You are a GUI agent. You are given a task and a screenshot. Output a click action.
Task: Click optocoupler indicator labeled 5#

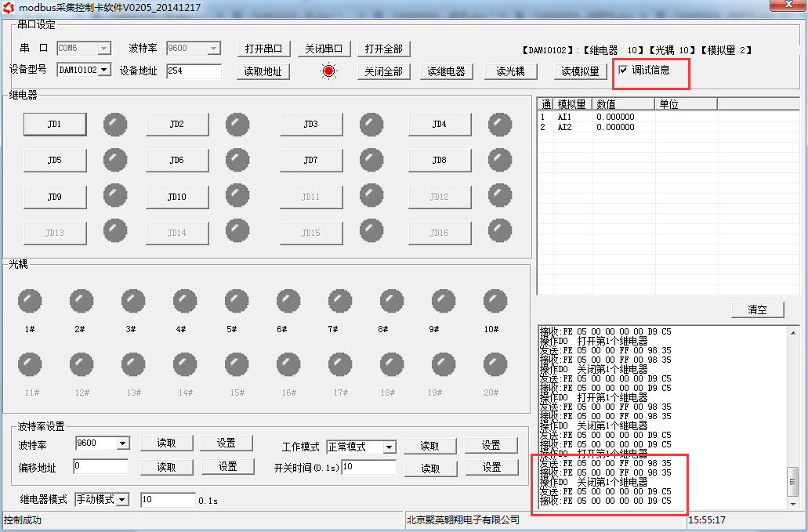click(237, 301)
